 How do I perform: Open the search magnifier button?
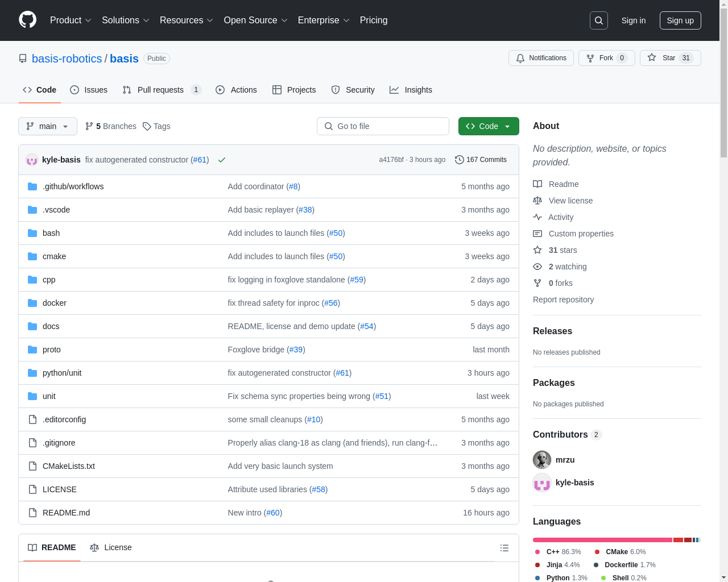(x=599, y=20)
